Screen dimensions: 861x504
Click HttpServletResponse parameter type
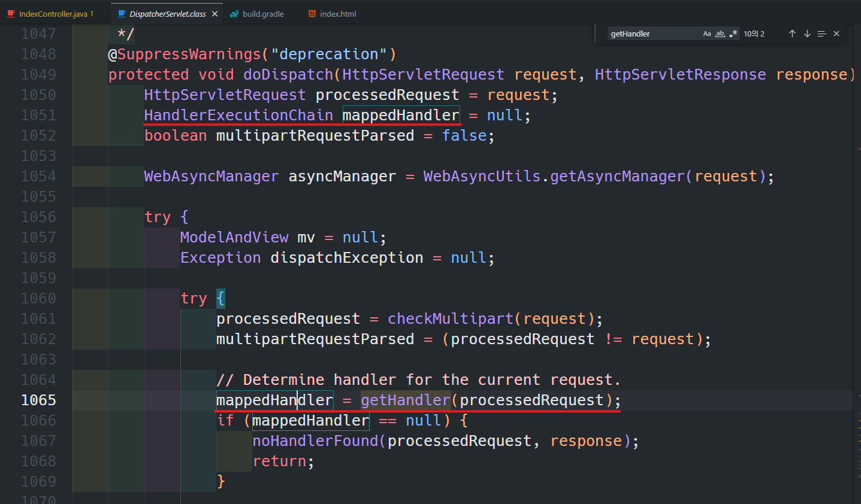tap(680, 74)
